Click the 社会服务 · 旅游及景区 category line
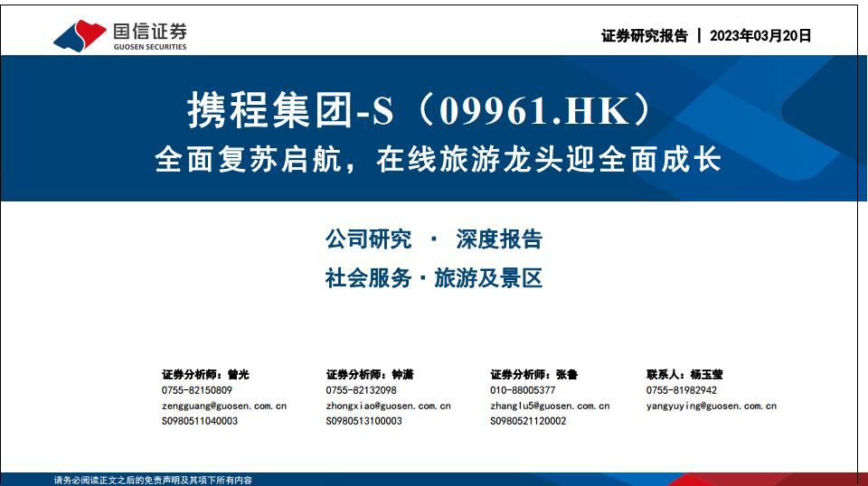The image size is (868, 486). click(x=433, y=278)
